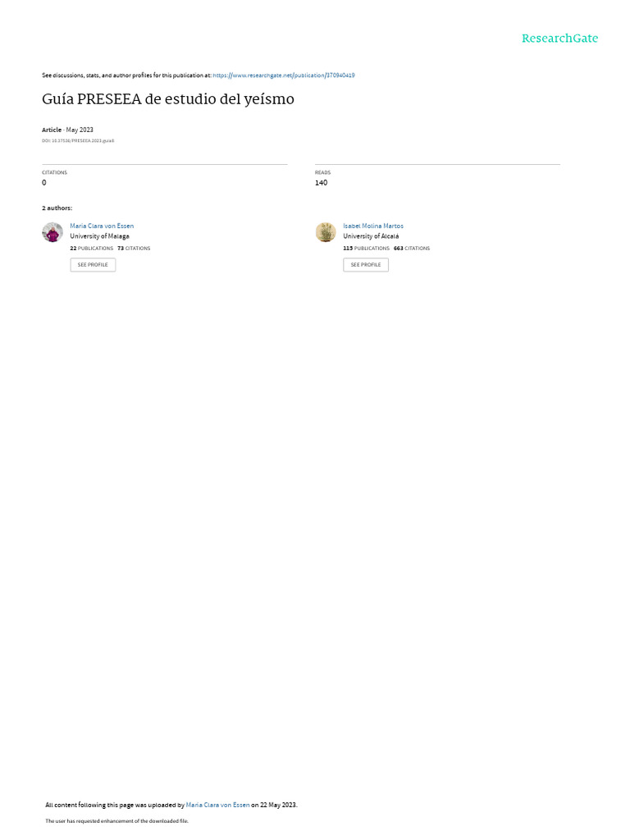Image resolution: width=630 pixels, height=840 pixels.
Task: Click the DOI text below Article date
Action: pos(78,141)
